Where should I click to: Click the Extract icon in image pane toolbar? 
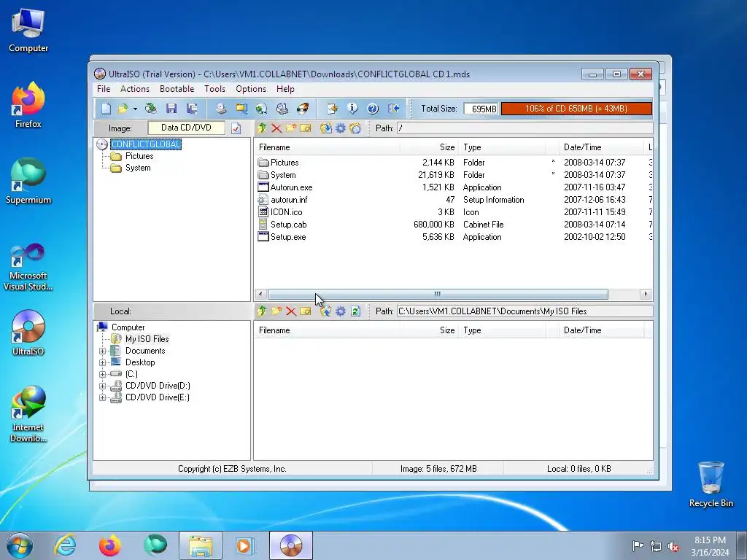click(x=326, y=128)
